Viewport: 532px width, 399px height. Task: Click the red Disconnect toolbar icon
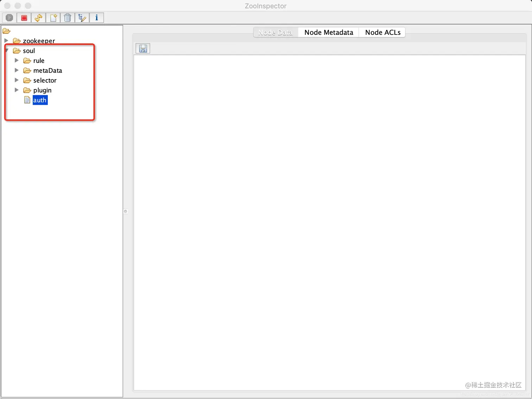[x=24, y=18]
